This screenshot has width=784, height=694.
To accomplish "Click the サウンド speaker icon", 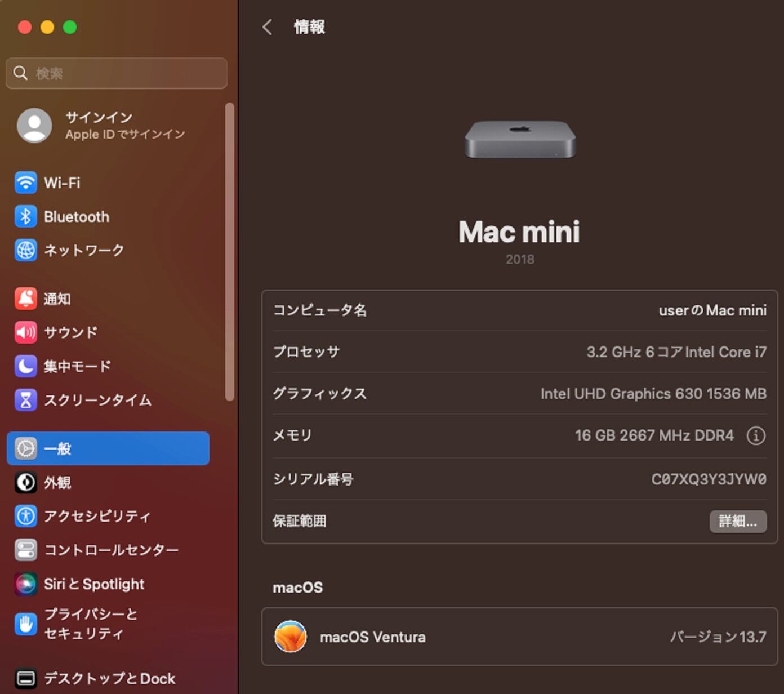I will point(25,332).
